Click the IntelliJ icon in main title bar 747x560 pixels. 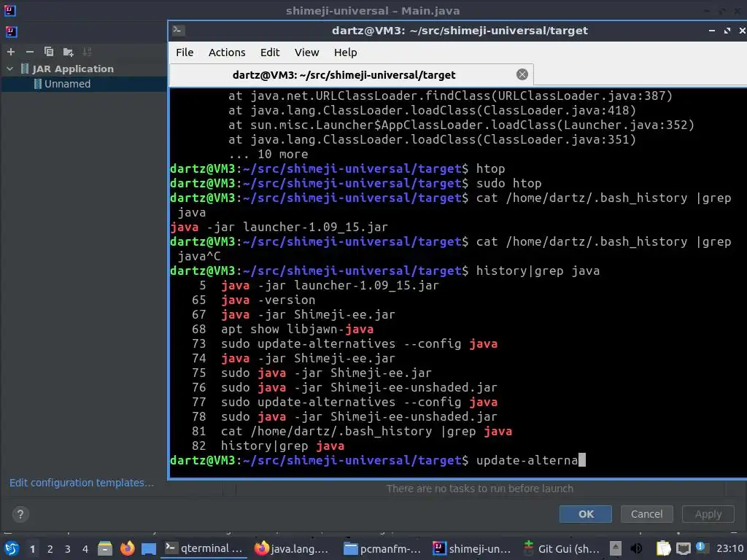(x=9, y=10)
